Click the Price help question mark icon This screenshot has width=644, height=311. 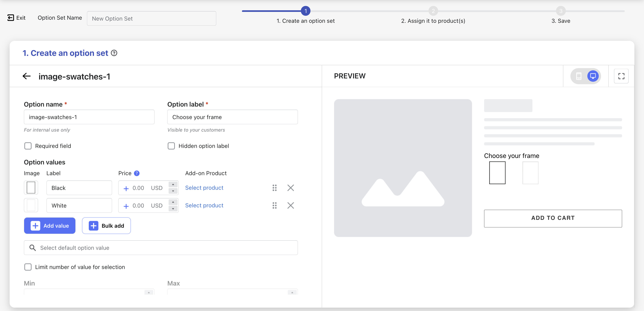click(x=137, y=173)
